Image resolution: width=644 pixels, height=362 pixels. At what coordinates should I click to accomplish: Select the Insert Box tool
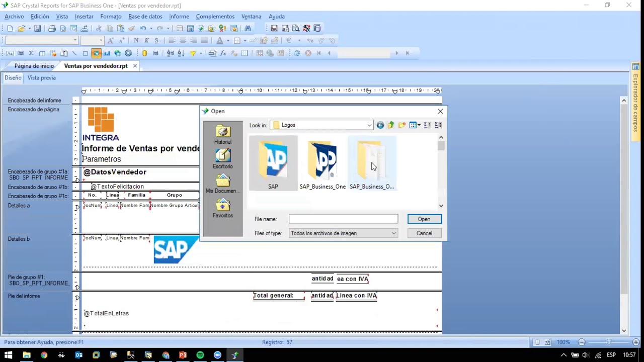coord(85,53)
